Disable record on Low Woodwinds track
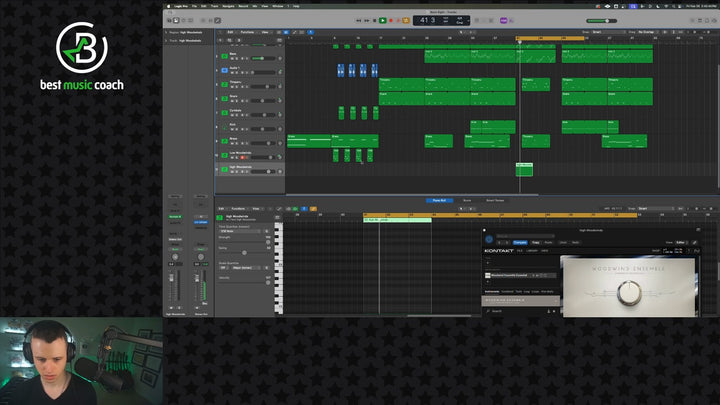 [x=242, y=158]
